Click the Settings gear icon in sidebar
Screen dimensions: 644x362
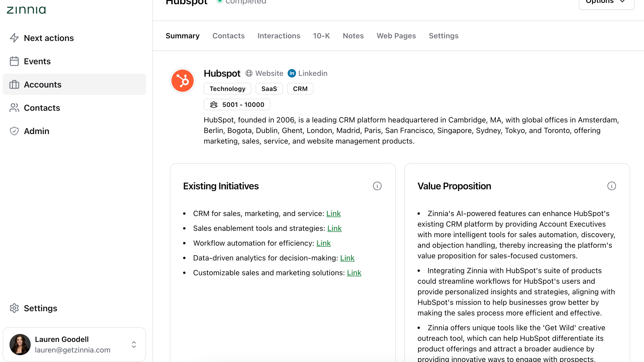pos(14,308)
